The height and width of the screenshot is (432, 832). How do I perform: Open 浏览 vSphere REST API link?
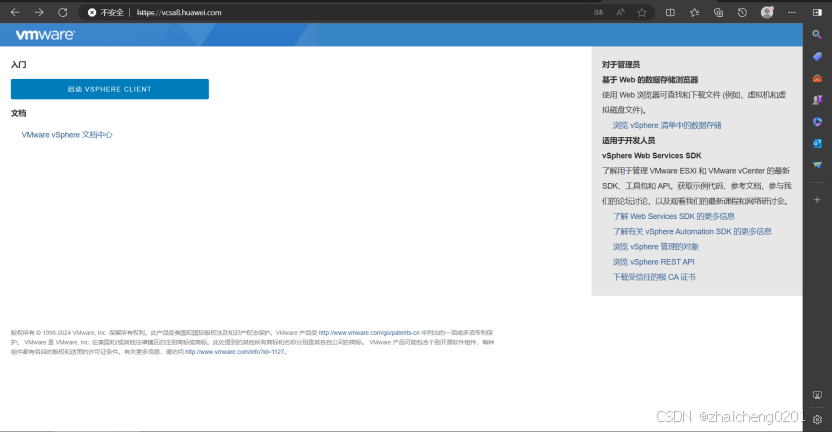(x=653, y=262)
